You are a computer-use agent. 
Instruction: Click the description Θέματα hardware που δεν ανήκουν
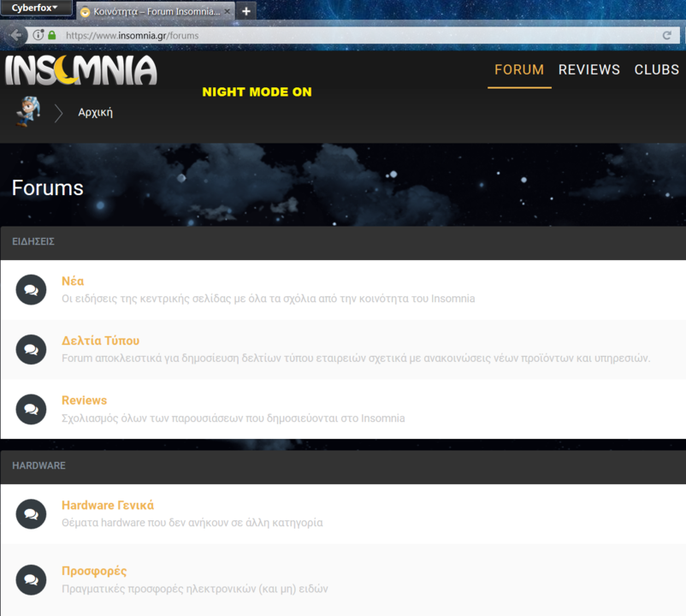click(192, 523)
